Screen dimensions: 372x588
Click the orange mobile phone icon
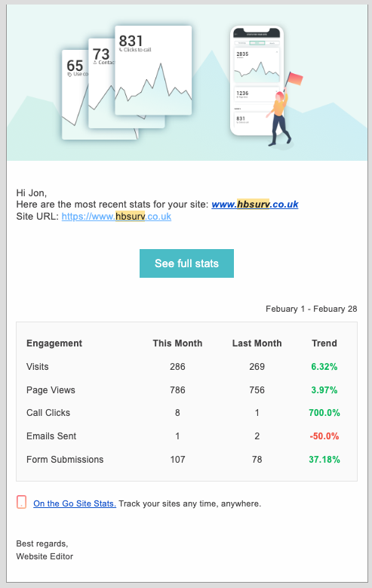pyautogui.click(x=21, y=502)
